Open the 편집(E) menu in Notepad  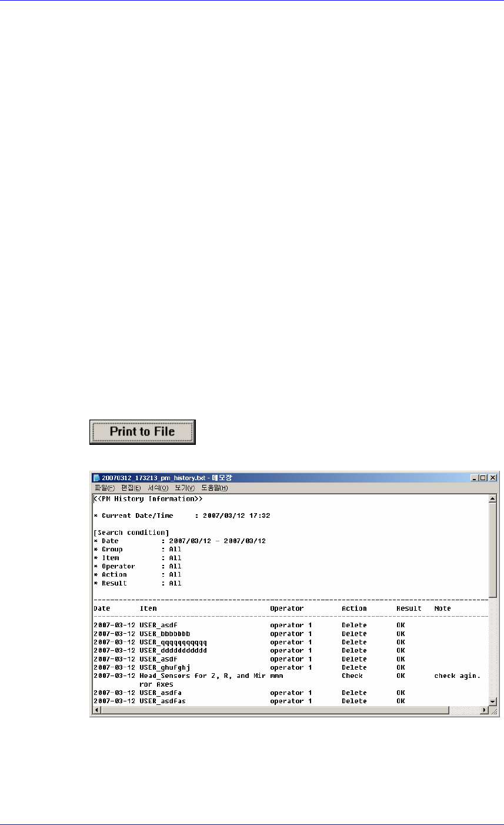click(x=131, y=488)
